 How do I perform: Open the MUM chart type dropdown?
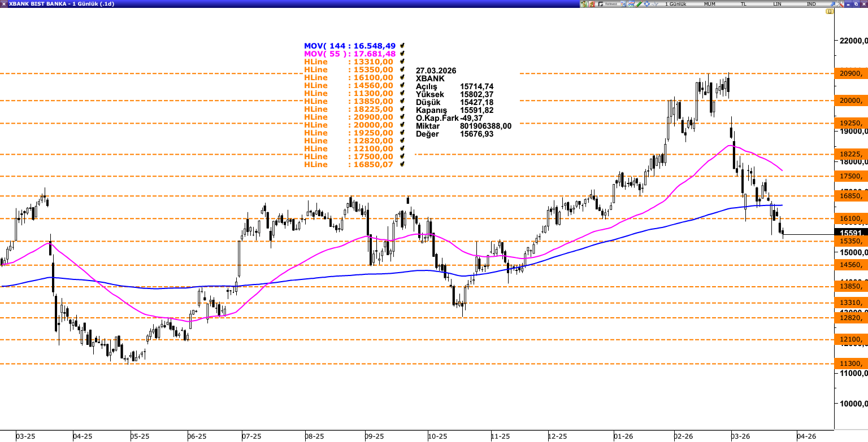coord(709,4)
